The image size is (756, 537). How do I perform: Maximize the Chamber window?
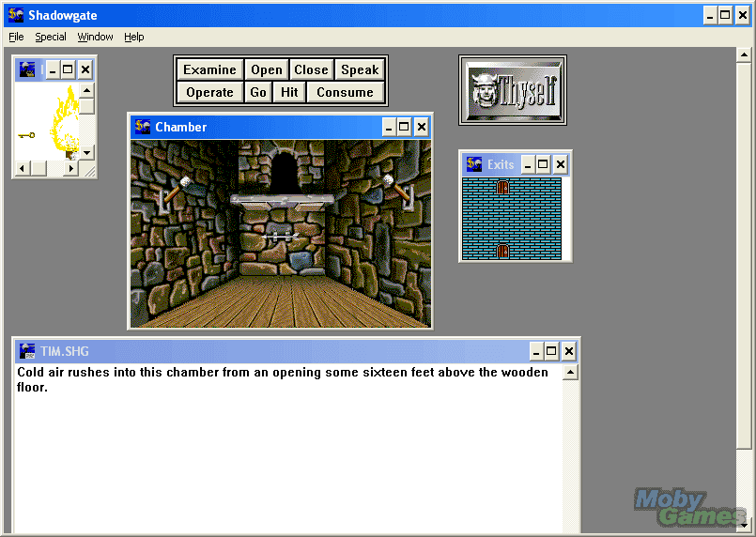point(404,128)
